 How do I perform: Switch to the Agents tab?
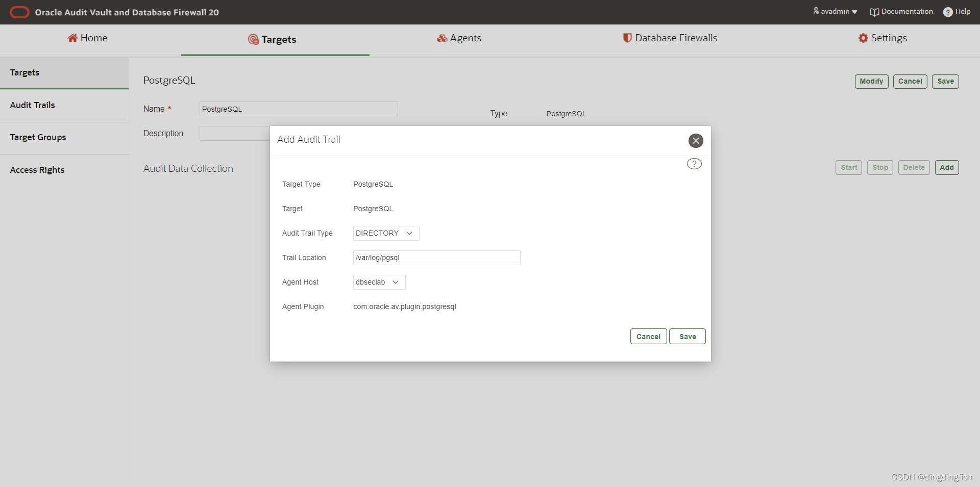(x=459, y=38)
